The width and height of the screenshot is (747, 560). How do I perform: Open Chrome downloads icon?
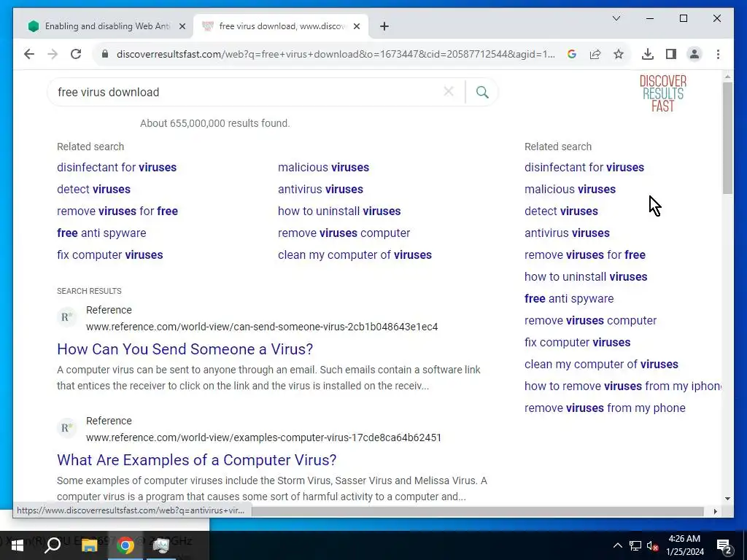(x=648, y=54)
